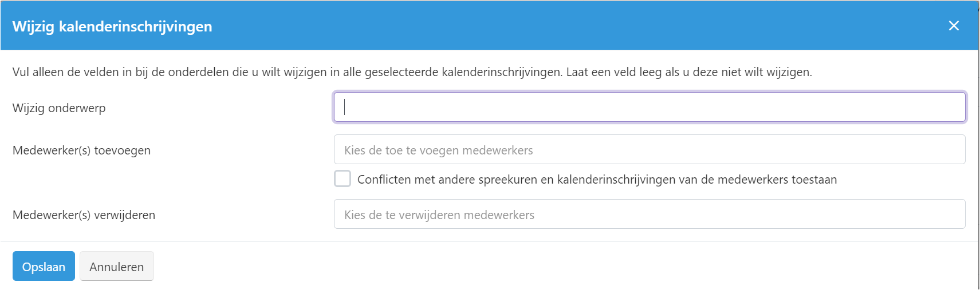Click the 'Medewerker(s) verwijderen' label

pyautogui.click(x=84, y=215)
